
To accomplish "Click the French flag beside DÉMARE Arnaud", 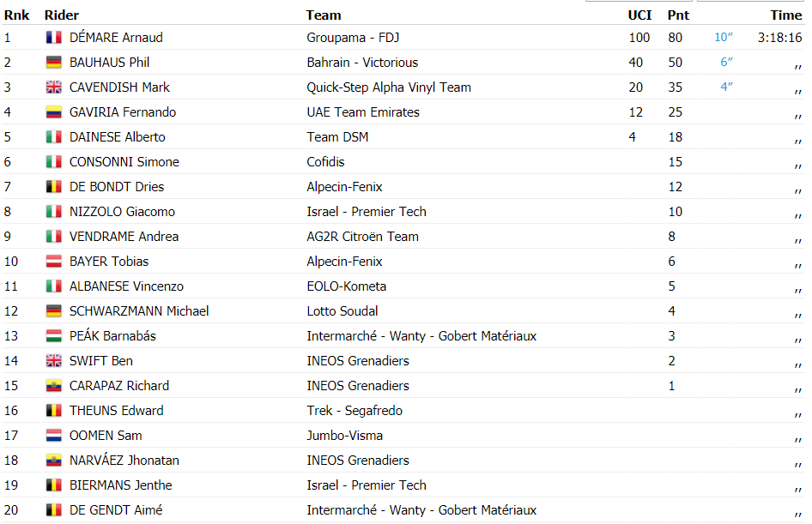I will (54, 37).
